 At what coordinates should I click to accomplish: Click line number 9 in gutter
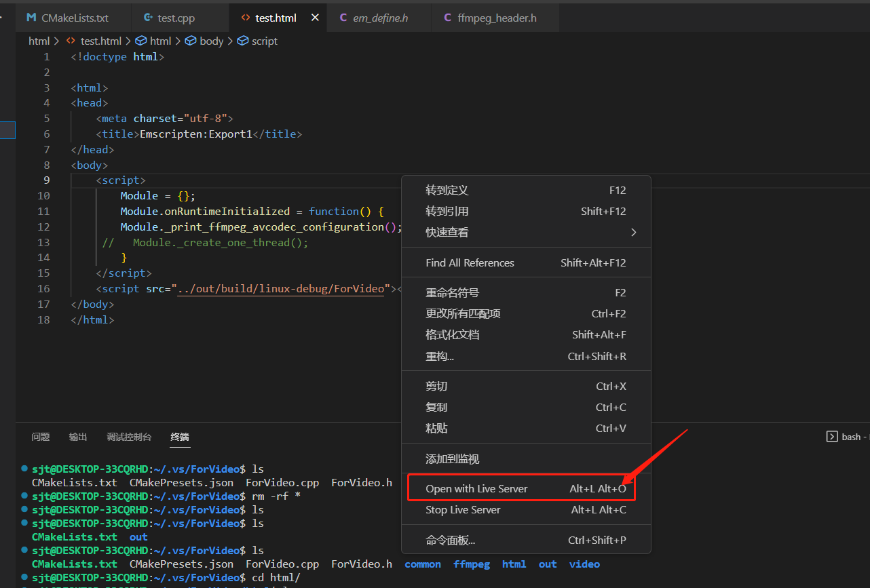(46, 180)
